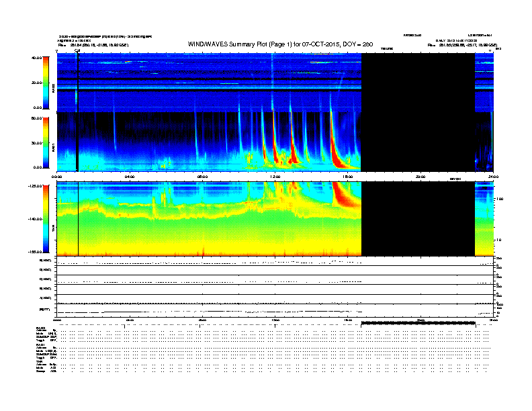Click the WIND/WAVES Summary Plot title
This screenshot has height=411, width=532.
pos(280,44)
